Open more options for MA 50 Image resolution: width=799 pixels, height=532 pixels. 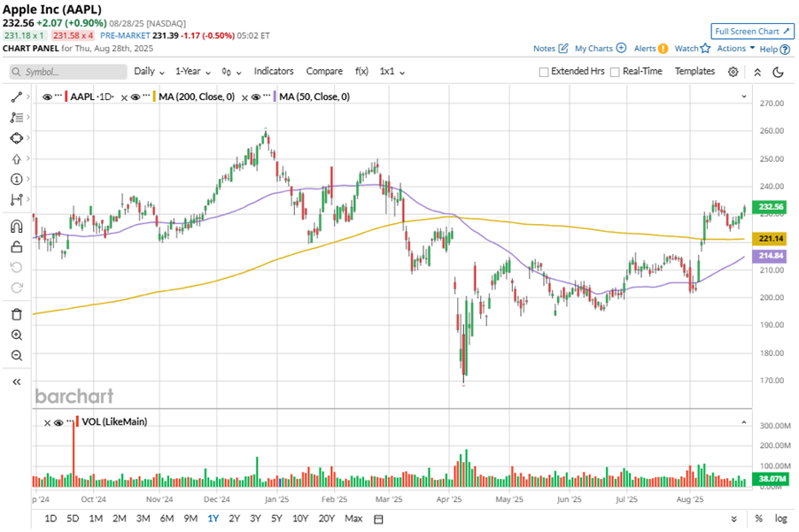pos(267,96)
